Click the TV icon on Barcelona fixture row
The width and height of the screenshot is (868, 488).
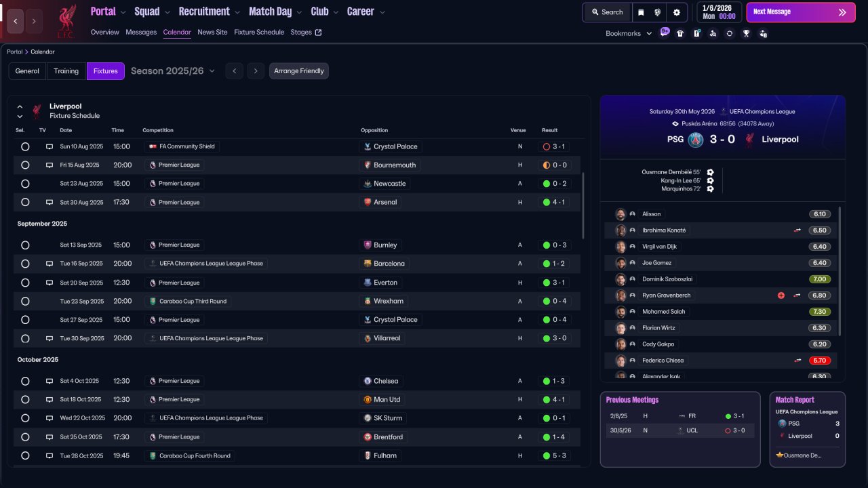click(50, 264)
